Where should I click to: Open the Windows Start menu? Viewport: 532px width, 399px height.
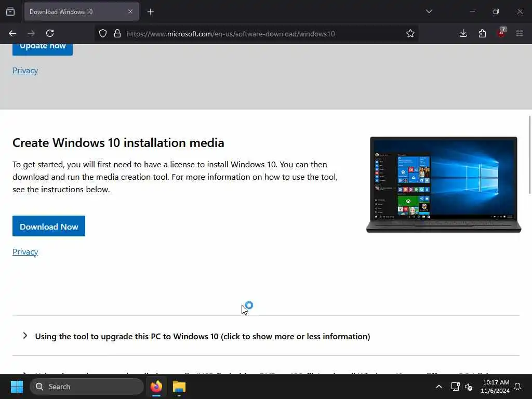click(x=17, y=387)
